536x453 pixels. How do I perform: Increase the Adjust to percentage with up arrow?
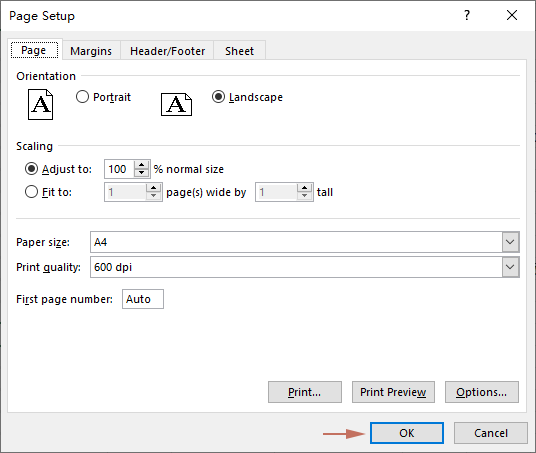tap(142, 165)
